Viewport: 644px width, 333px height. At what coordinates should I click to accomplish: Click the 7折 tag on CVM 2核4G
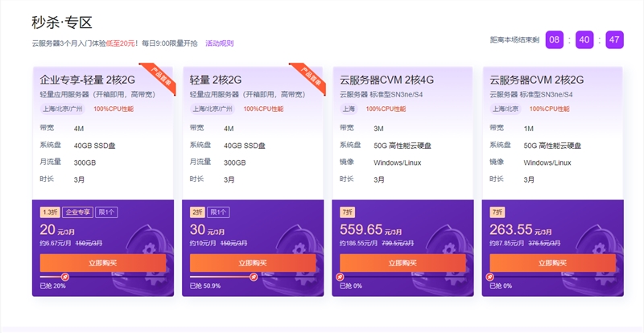pyautogui.click(x=347, y=212)
